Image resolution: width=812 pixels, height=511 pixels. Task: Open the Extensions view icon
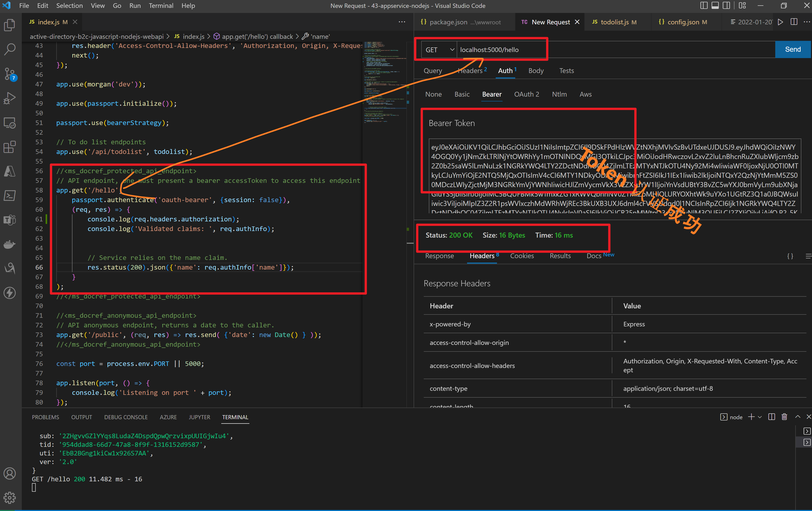point(10,147)
